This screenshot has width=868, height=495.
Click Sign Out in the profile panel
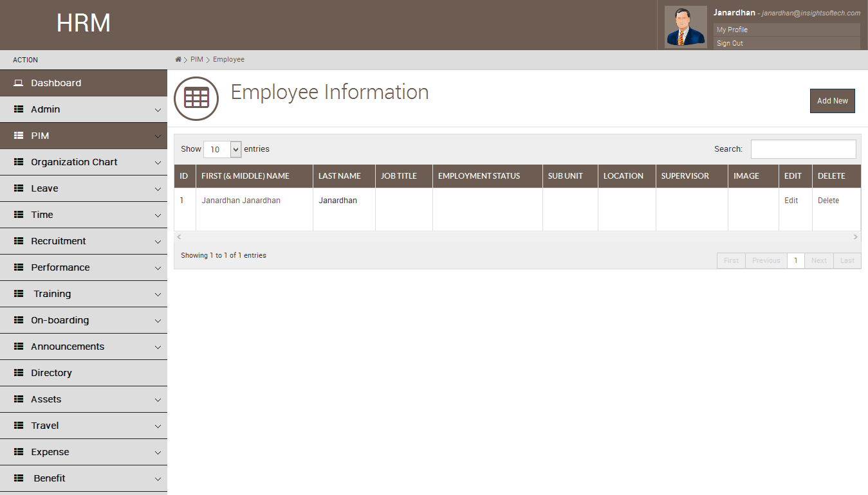pyautogui.click(x=729, y=43)
